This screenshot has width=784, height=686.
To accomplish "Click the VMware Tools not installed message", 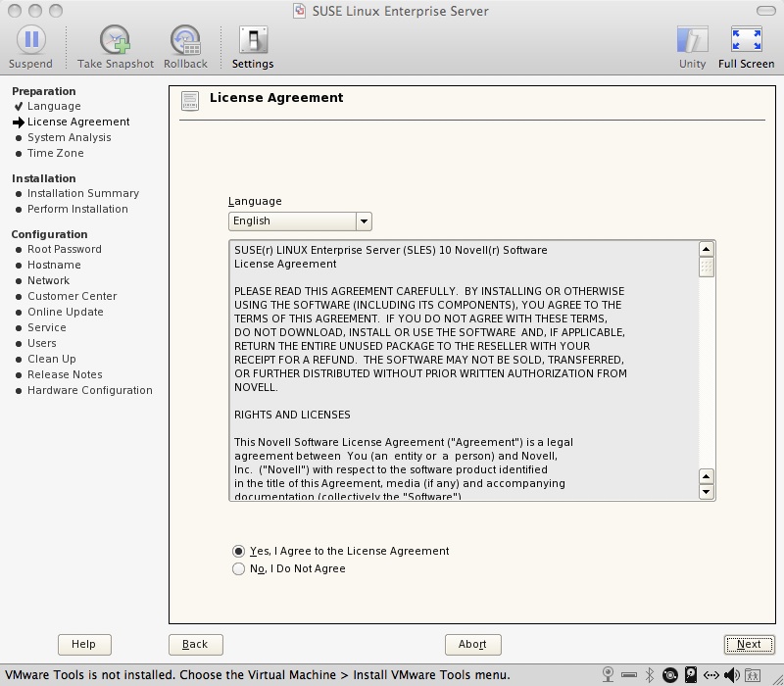I will point(258,675).
